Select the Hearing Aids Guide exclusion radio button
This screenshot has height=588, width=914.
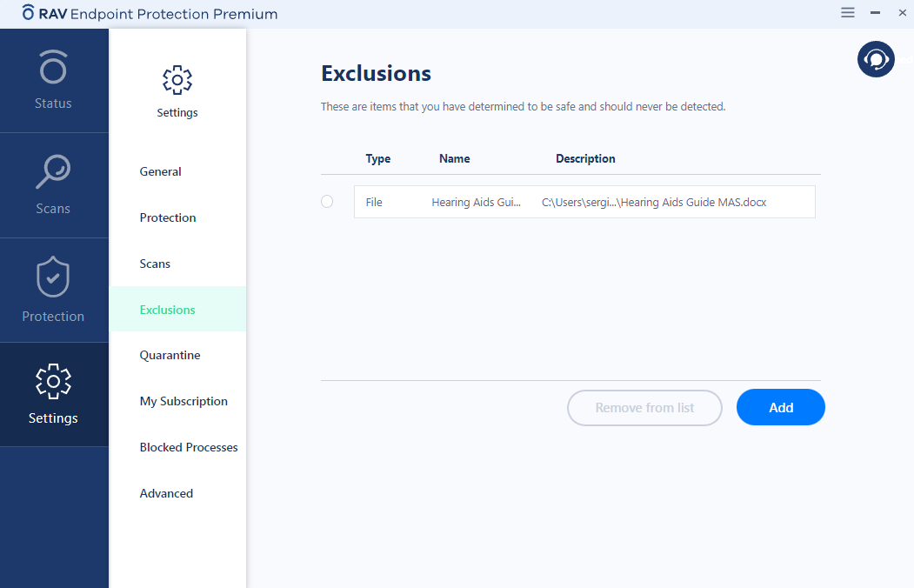tap(327, 202)
